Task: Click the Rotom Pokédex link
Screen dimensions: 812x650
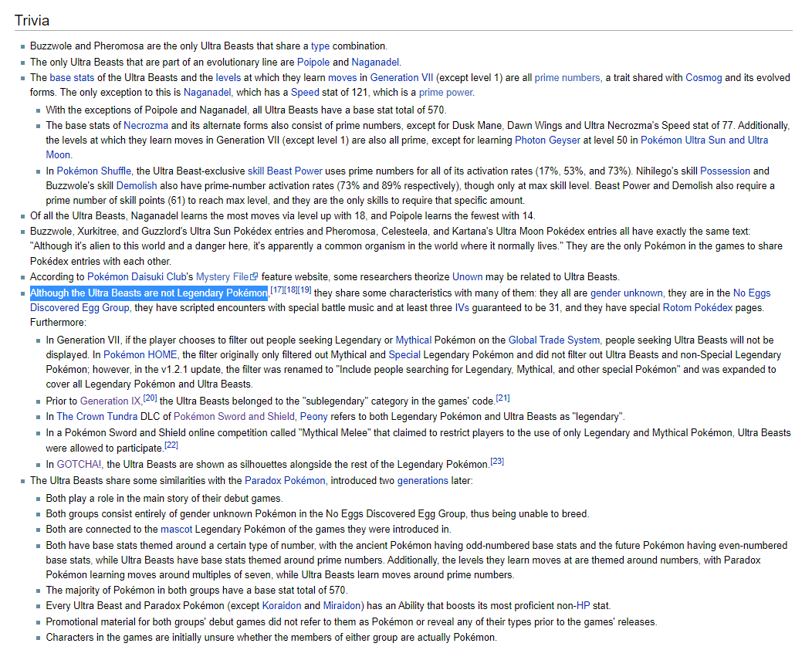Action: pos(698,308)
